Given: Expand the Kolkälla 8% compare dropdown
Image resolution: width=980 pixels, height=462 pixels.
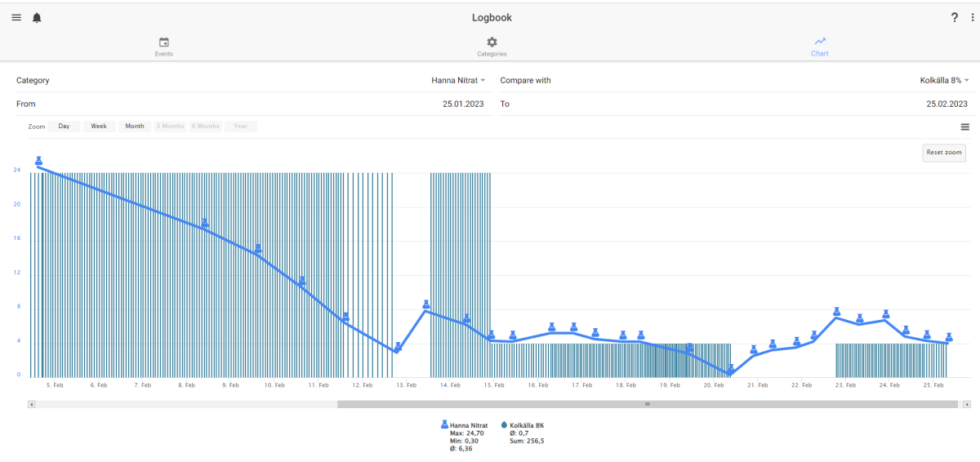Looking at the screenshot, I should [x=944, y=81].
